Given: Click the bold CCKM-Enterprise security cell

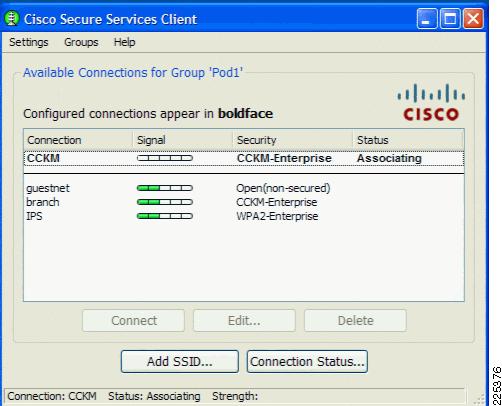Looking at the screenshot, I should coord(284,158).
